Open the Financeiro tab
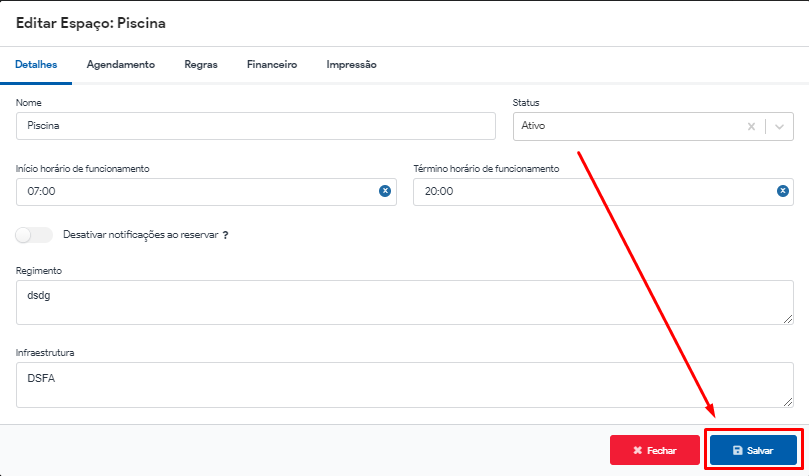The height and width of the screenshot is (476, 809). 272,64
